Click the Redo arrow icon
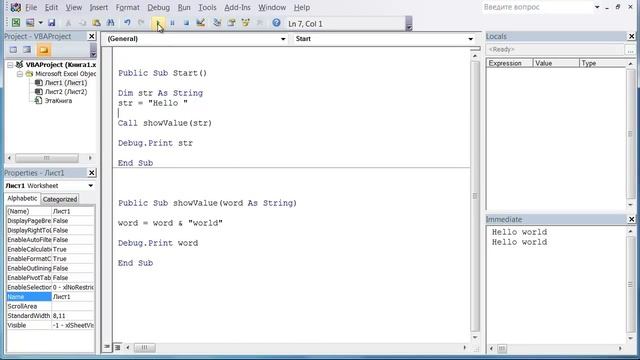Screen dimensions: 640x360 point(141,23)
